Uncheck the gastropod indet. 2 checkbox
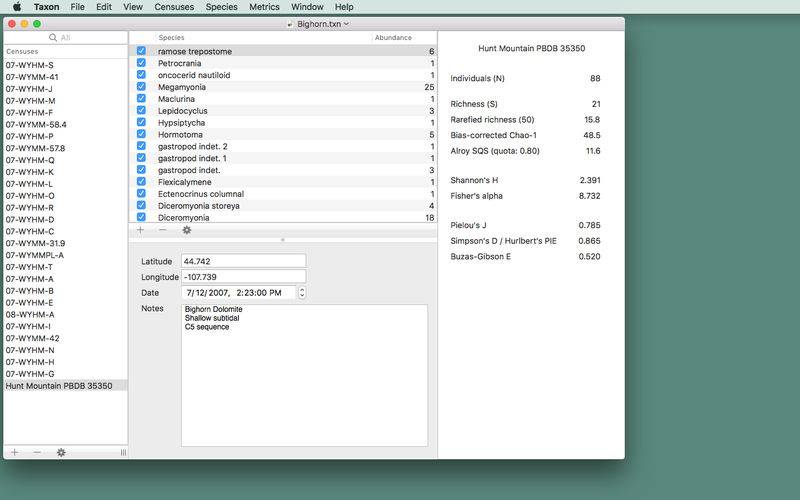This screenshot has height=500, width=800. (141, 146)
